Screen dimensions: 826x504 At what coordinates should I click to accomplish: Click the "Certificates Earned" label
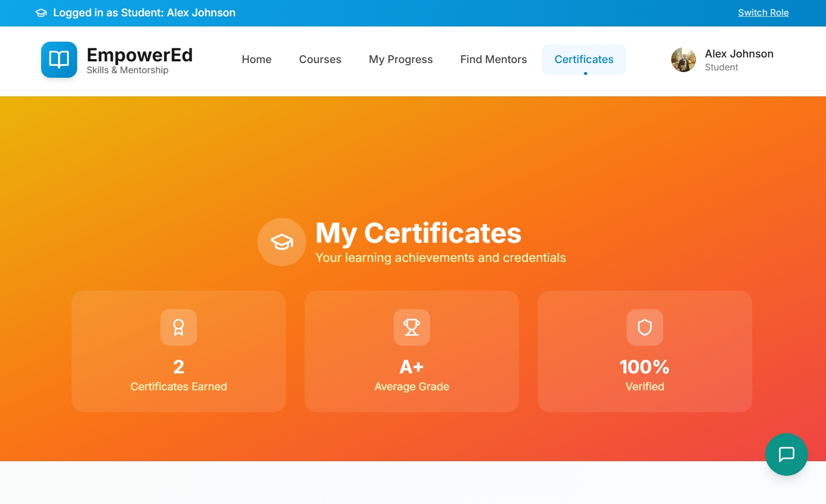point(178,386)
